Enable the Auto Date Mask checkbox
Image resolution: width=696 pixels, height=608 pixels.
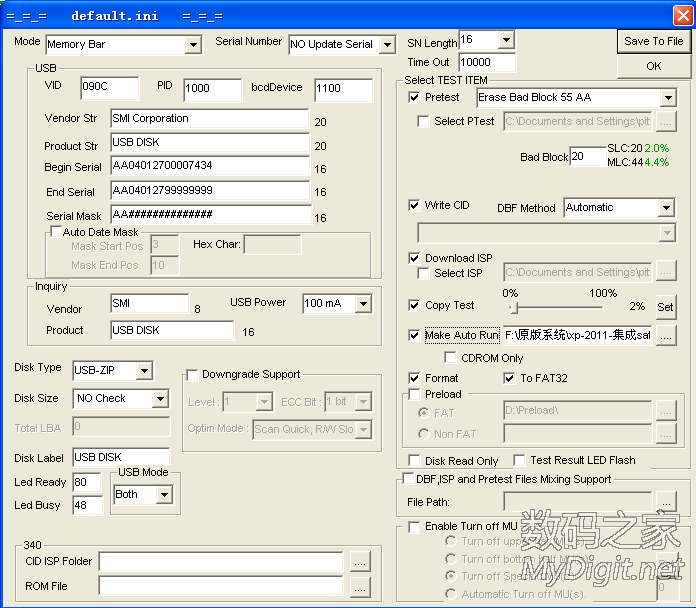pyautogui.click(x=56, y=232)
